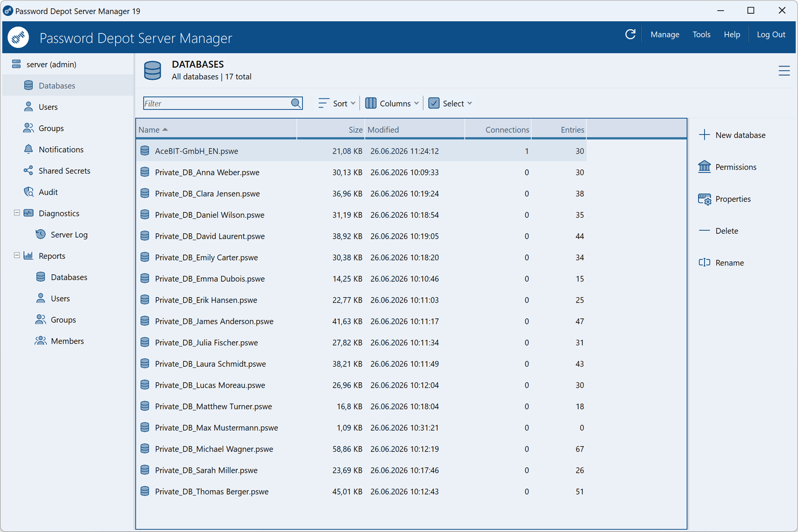Click the Rename button
The width and height of the screenshot is (798, 532).
coord(722,263)
